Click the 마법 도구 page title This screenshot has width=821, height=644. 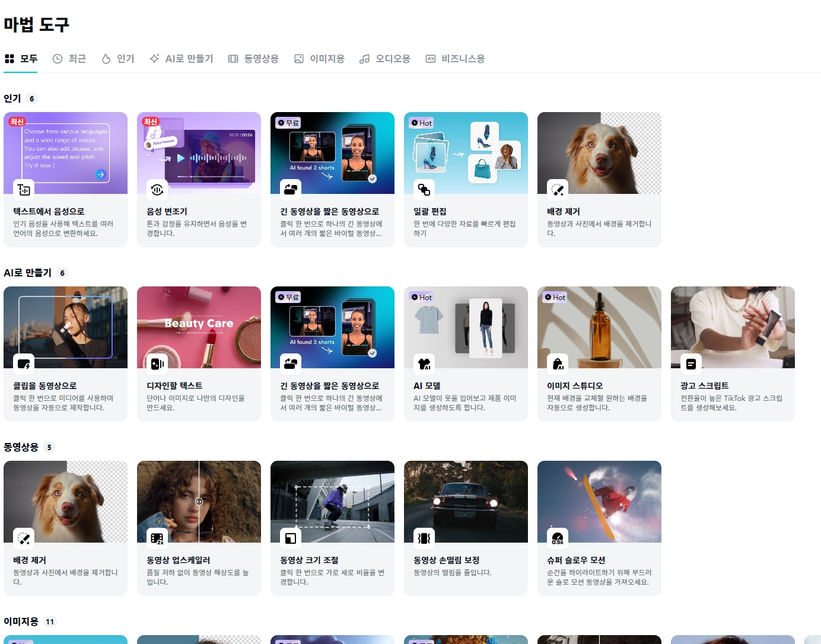(37, 24)
